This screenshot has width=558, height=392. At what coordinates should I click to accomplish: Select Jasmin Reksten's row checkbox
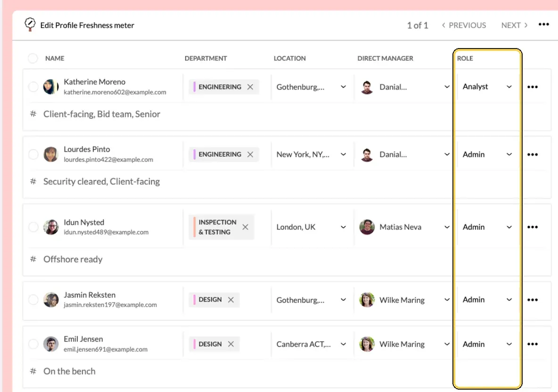click(x=33, y=300)
